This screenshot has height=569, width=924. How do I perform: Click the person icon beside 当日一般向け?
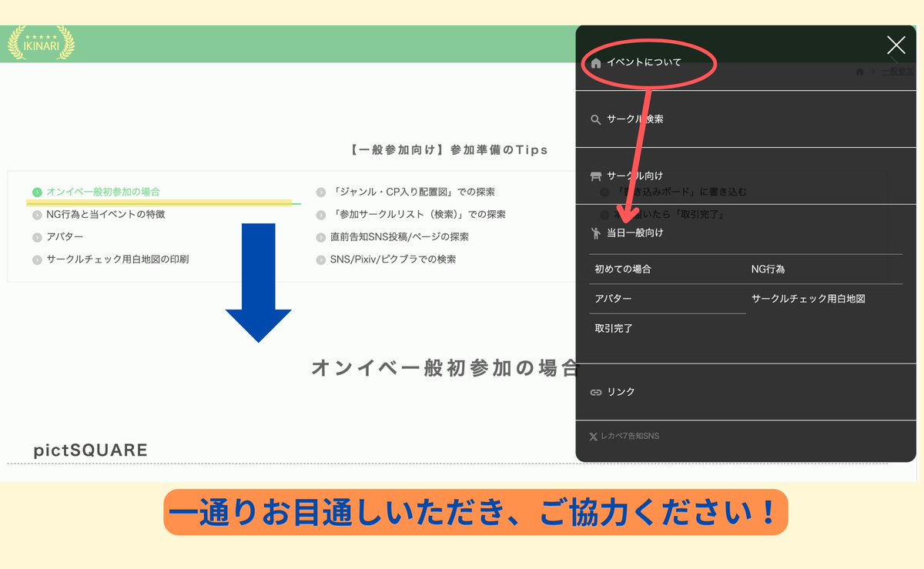click(x=596, y=233)
